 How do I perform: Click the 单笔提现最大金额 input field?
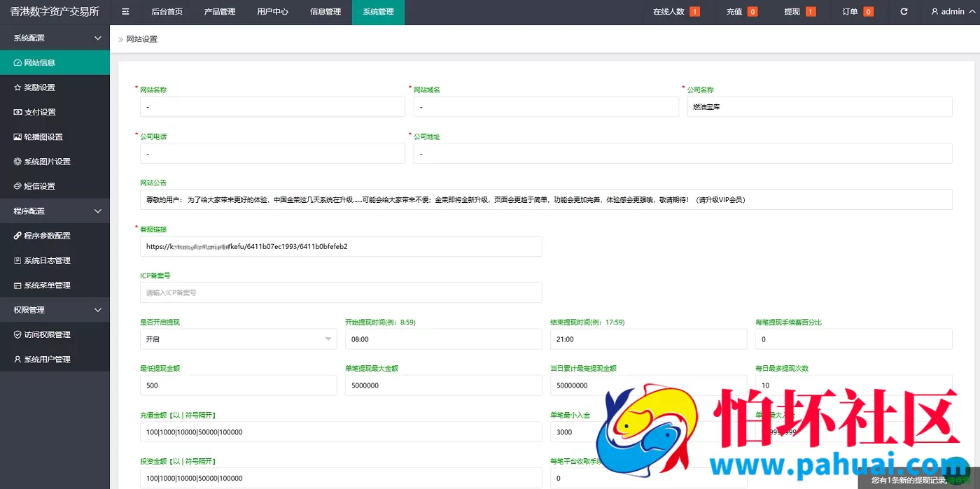[444, 385]
